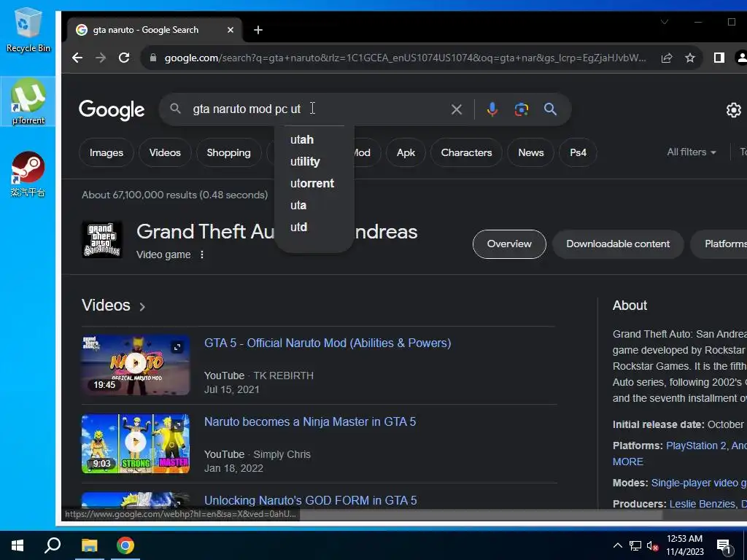Filter results by Videos chip
This screenshot has height=560, width=747.
(x=165, y=153)
